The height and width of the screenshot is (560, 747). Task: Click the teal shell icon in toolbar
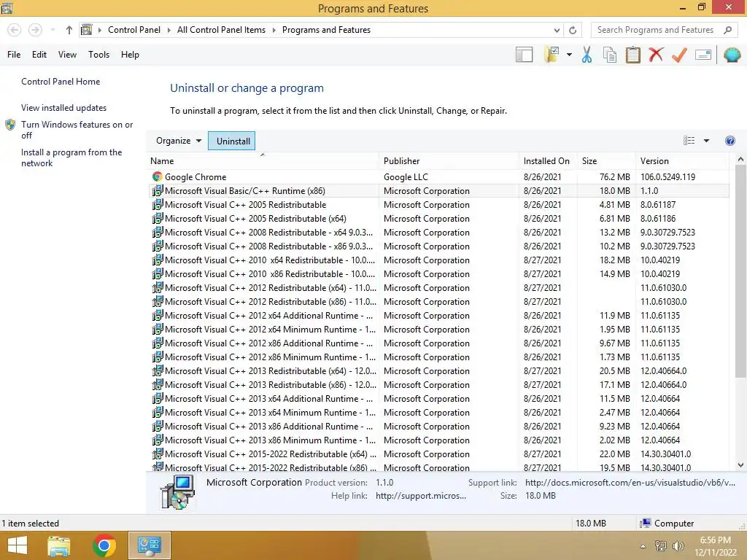tap(732, 55)
